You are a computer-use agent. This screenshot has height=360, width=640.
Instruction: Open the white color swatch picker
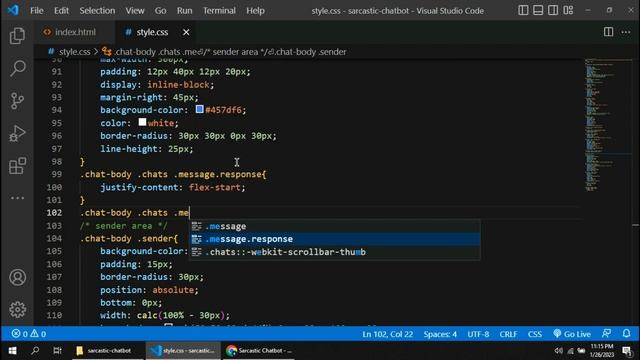(x=142, y=122)
